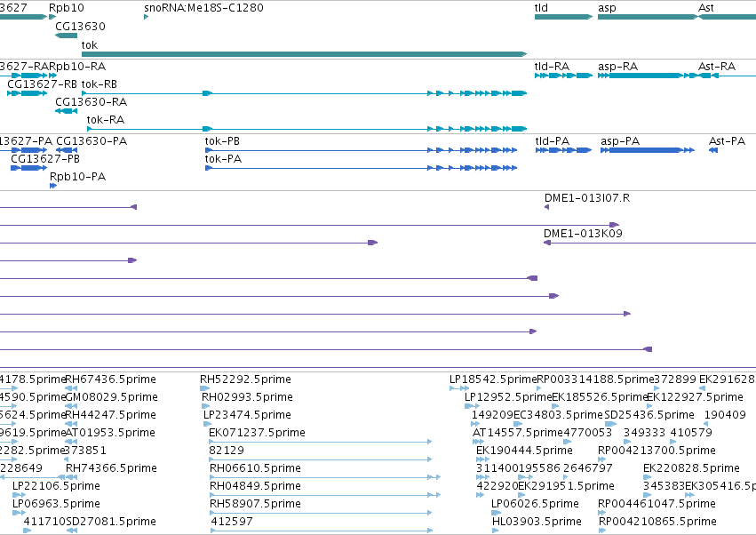The height and width of the screenshot is (535, 756).
Task: Open EST RH02993.5prime
Action: (x=247, y=397)
